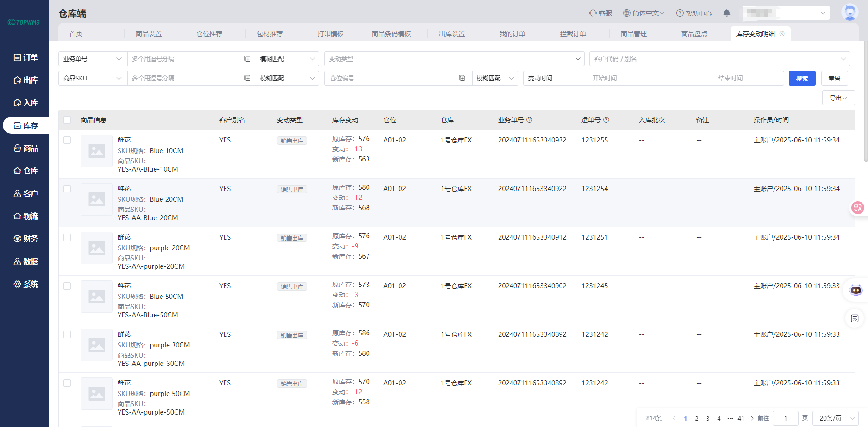Open the 订单 sidebar menu
Viewport: 868px width, 427px height.
point(26,57)
